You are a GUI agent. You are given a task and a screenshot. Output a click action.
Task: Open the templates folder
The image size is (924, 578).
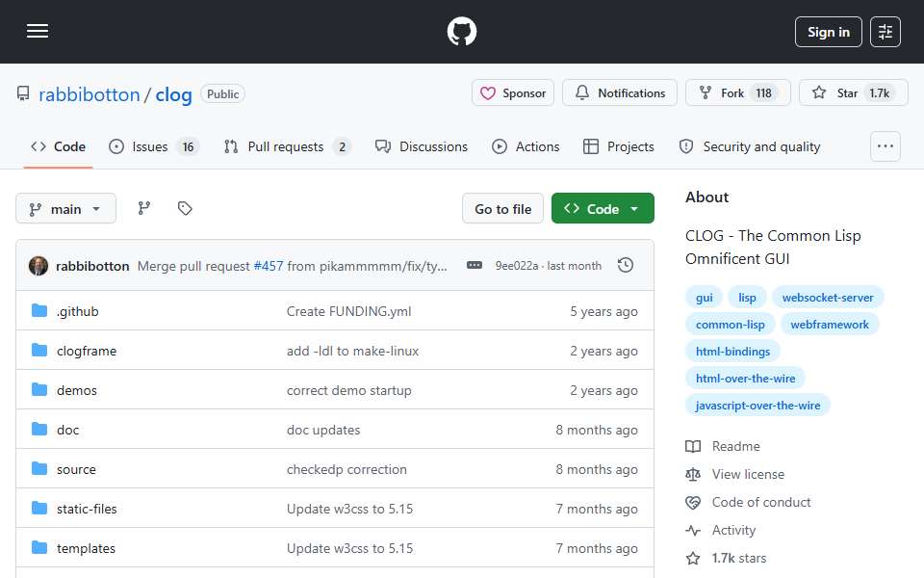coord(86,548)
